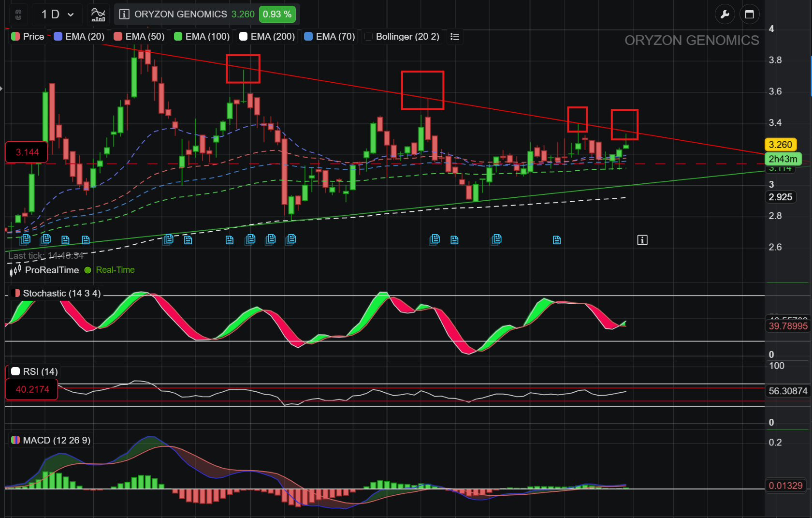
Task: Expand the MACD (12 26 9) indicator label
Action: (51, 440)
